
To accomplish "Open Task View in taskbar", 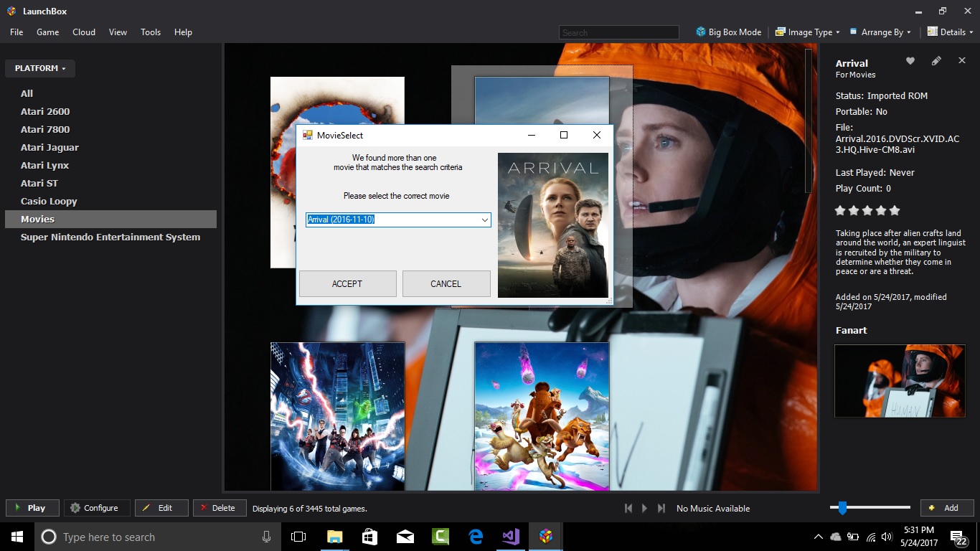I will point(298,537).
